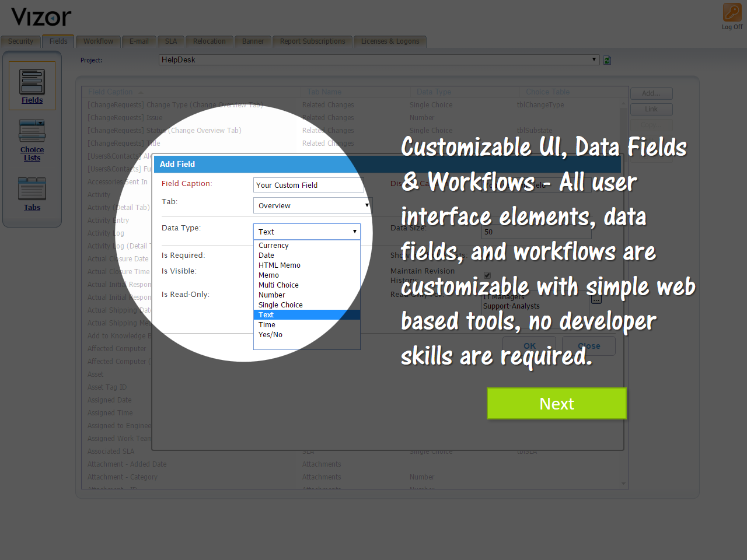Click the Log Off key icon
747x560 pixels.
tap(732, 13)
